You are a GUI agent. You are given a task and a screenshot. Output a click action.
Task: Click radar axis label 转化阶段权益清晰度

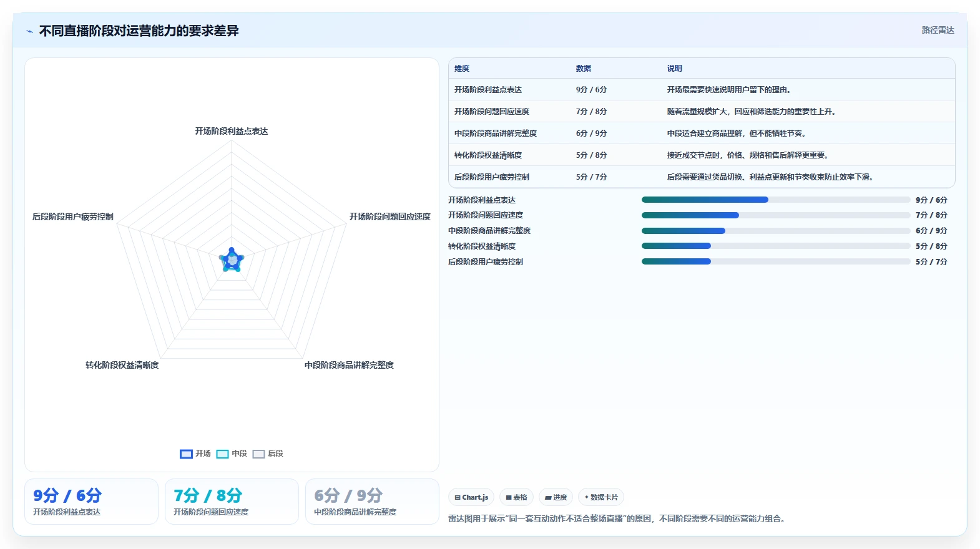click(x=122, y=365)
